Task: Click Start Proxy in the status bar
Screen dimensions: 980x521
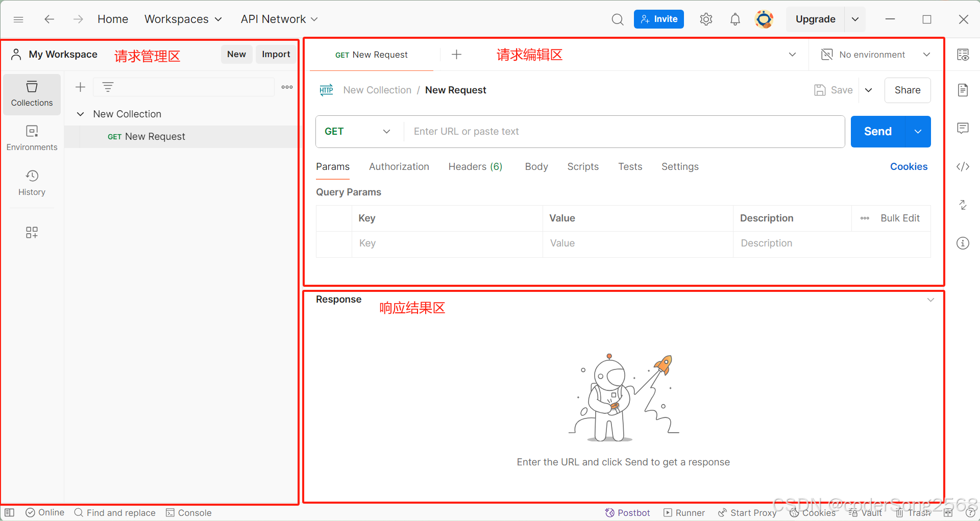Action: (747, 513)
